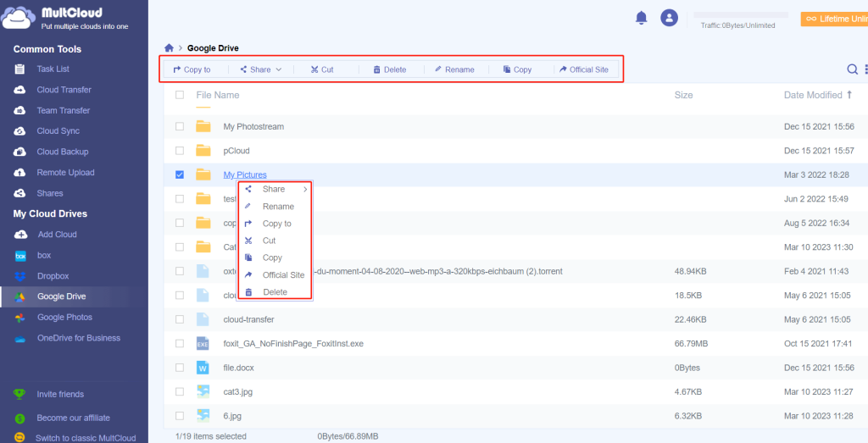Select the cat3.jpg file name
The height and width of the screenshot is (443, 868).
(x=238, y=391)
